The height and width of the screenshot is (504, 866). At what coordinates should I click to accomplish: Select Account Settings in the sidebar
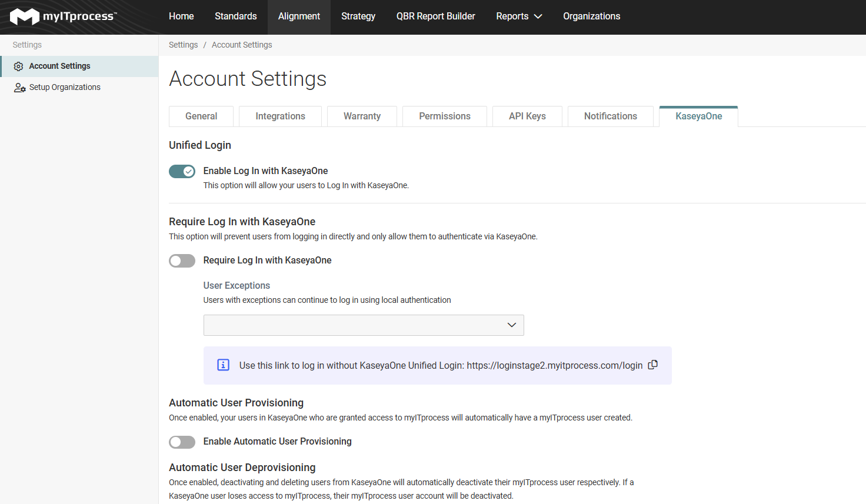[x=79, y=66]
